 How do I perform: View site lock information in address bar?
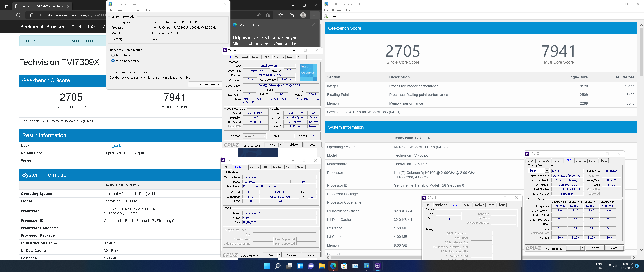32,15
